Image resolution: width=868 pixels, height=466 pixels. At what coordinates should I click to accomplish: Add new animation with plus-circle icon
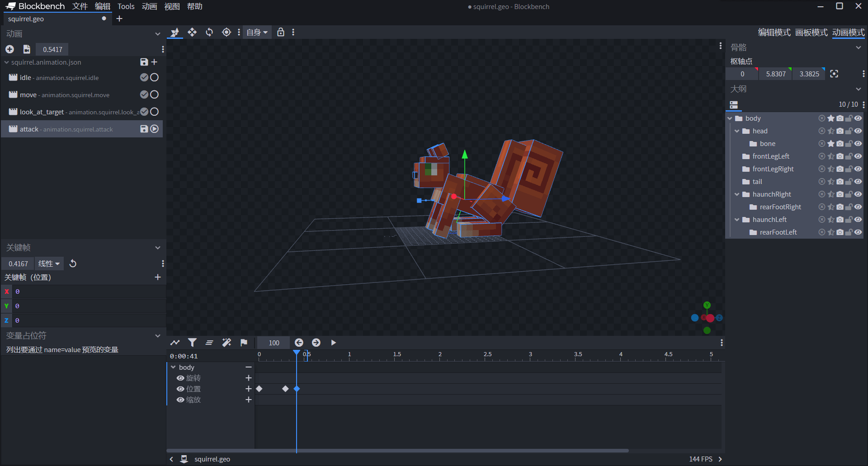pos(9,49)
